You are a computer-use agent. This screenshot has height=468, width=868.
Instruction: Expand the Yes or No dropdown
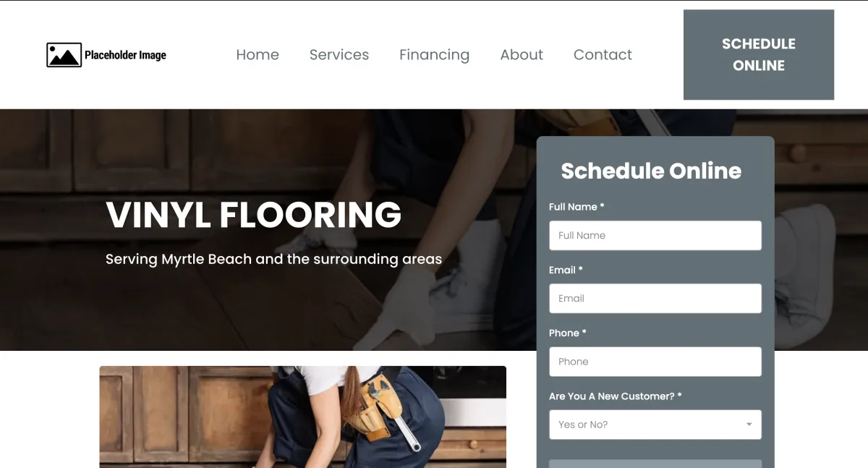[x=655, y=425]
